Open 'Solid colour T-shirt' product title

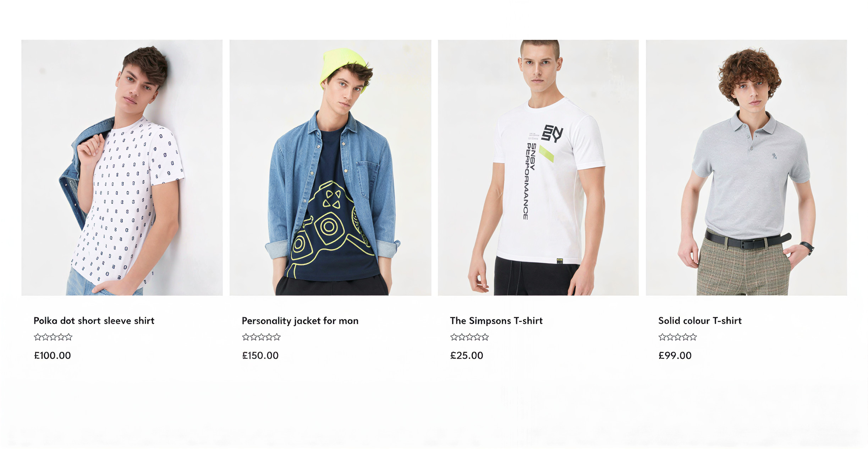(700, 321)
